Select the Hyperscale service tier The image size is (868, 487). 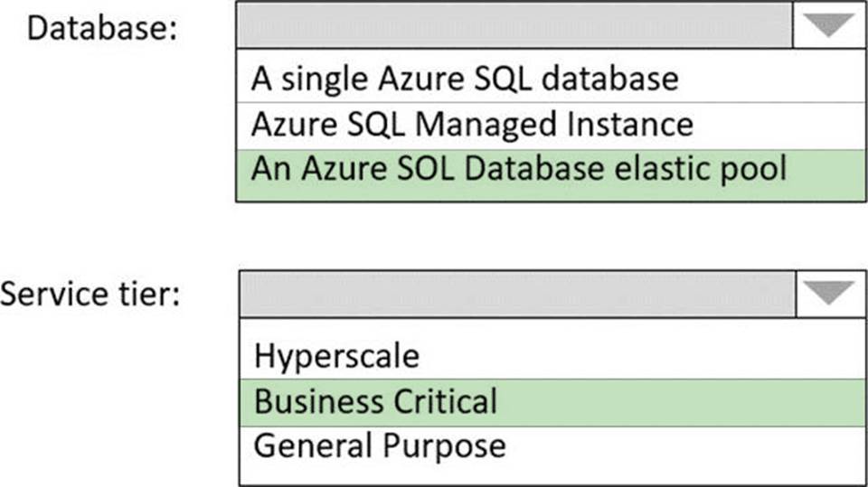tap(336, 356)
